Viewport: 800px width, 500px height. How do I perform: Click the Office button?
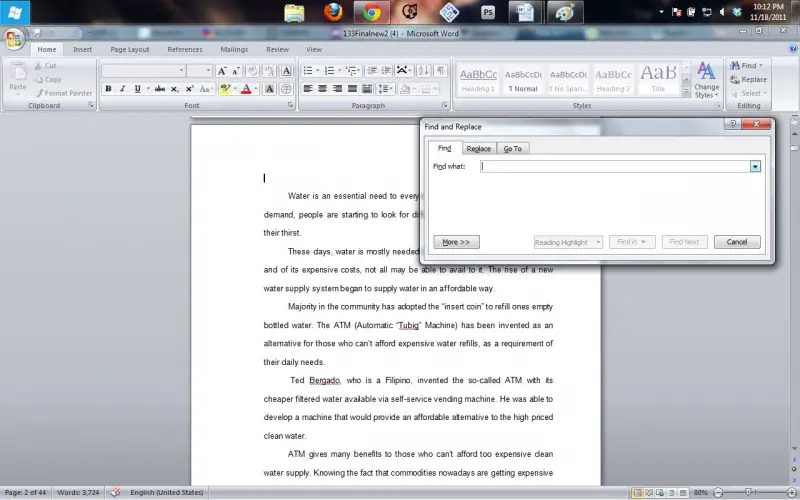pyautogui.click(x=14, y=39)
